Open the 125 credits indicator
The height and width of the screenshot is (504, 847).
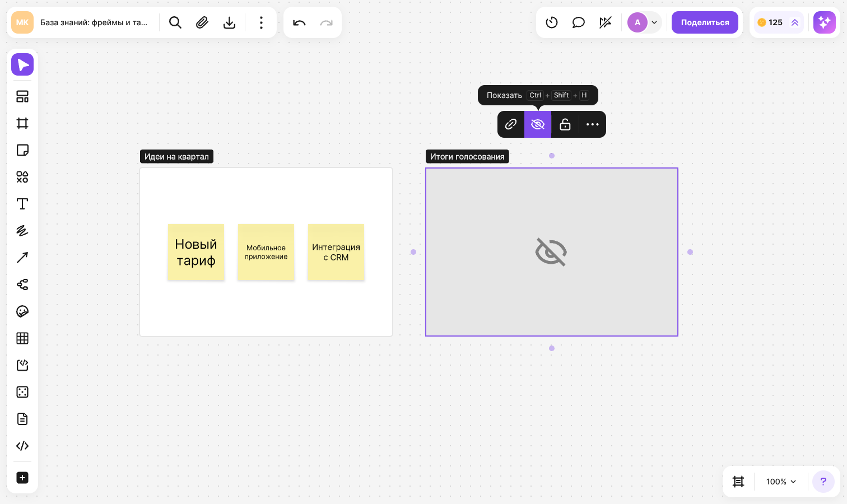coord(779,22)
